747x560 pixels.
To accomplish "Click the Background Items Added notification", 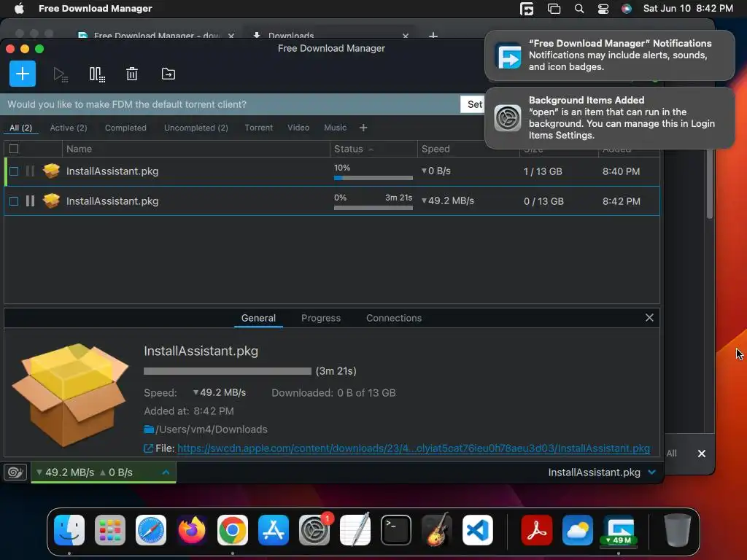I will (610, 117).
